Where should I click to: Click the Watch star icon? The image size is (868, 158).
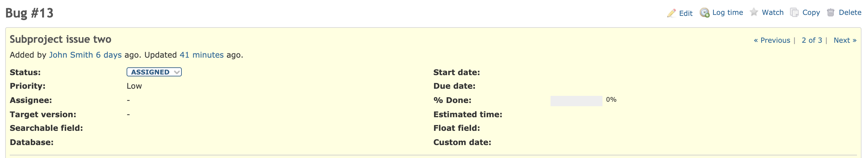tap(754, 12)
